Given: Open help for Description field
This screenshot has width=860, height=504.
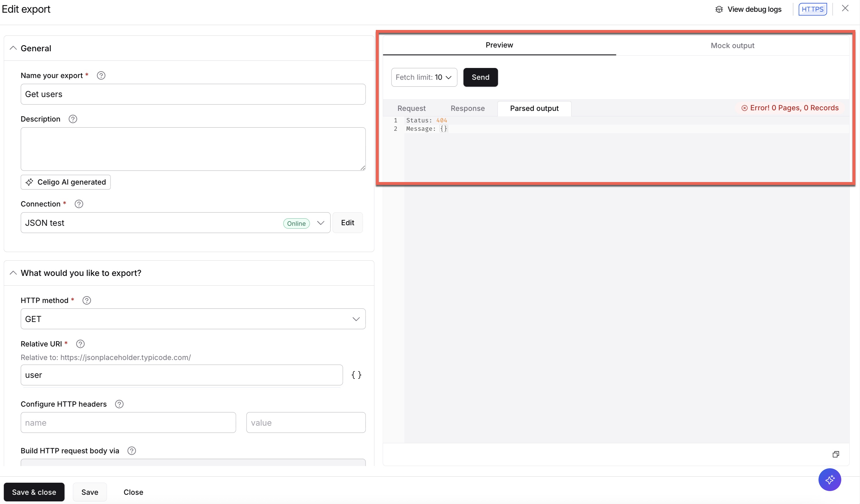Looking at the screenshot, I should pos(73,119).
